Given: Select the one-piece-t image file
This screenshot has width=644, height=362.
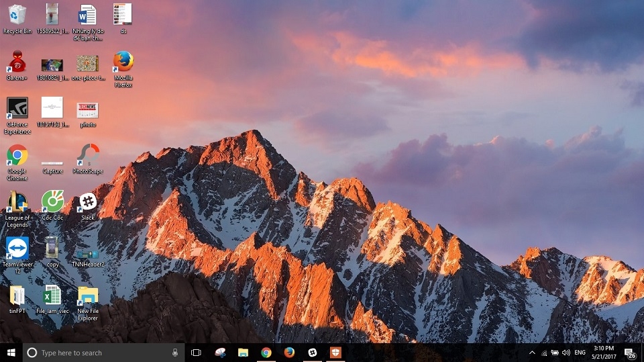Looking at the screenshot, I should [x=88, y=68].
